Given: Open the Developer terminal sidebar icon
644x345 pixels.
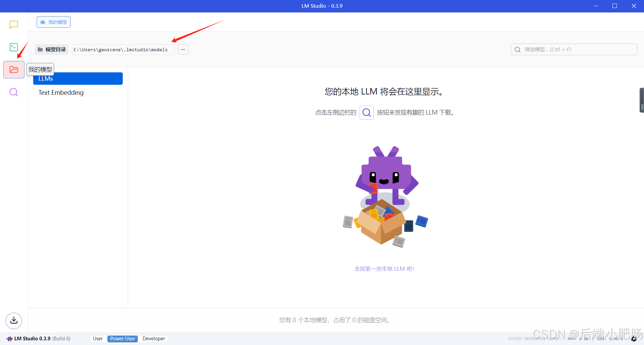Looking at the screenshot, I should tap(14, 47).
